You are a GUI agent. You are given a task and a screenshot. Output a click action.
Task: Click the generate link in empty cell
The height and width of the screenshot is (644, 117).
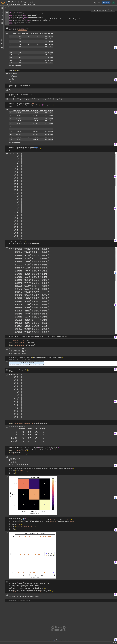[x=22, y=600]
